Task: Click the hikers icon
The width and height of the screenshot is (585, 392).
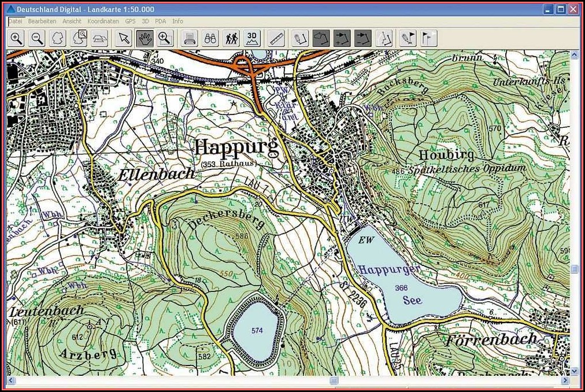Action: click(x=231, y=39)
